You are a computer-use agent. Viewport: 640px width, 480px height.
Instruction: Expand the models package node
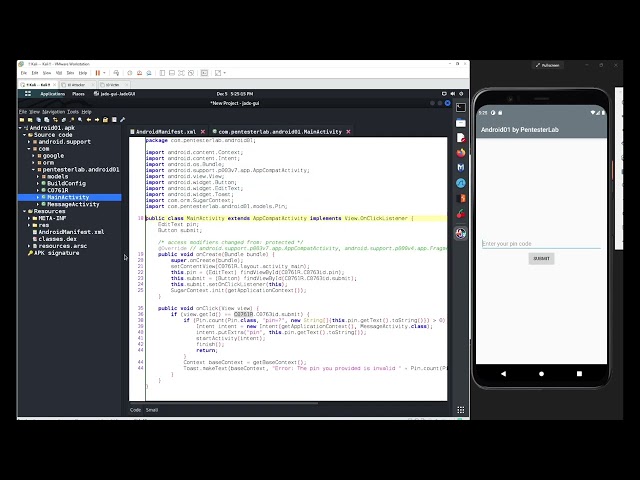38,176
